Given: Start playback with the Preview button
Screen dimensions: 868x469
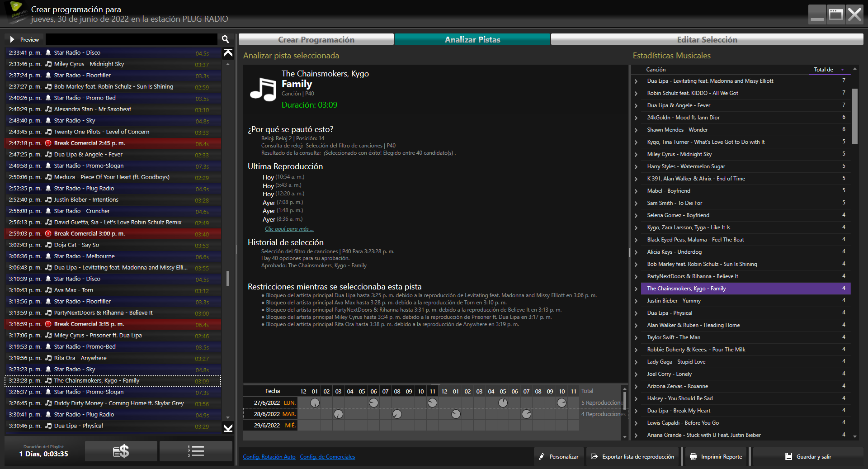Looking at the screenshot, I should click(24, 39).
